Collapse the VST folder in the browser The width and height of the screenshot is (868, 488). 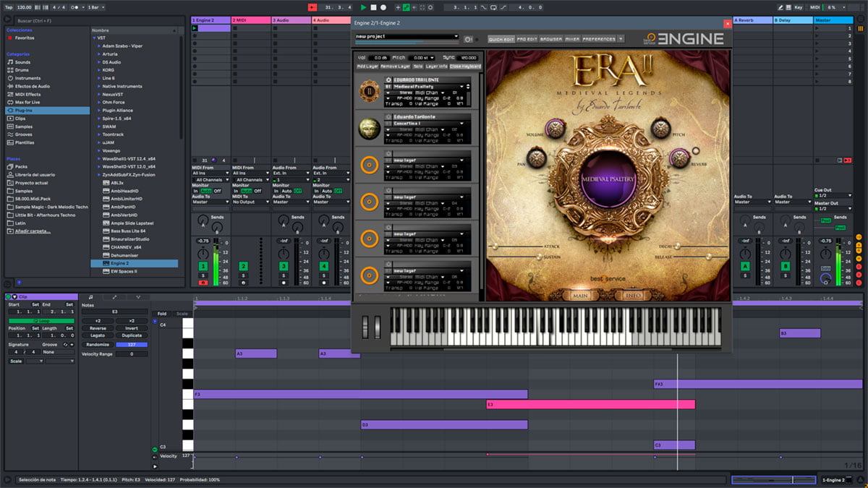point(94,38)
